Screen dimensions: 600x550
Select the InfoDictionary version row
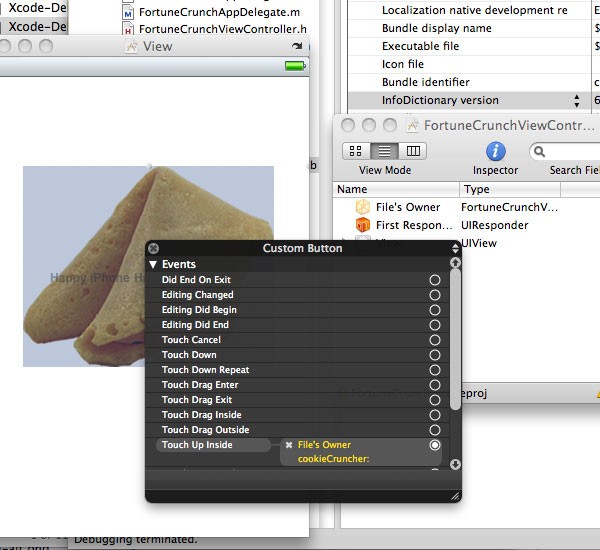(474, 100)
